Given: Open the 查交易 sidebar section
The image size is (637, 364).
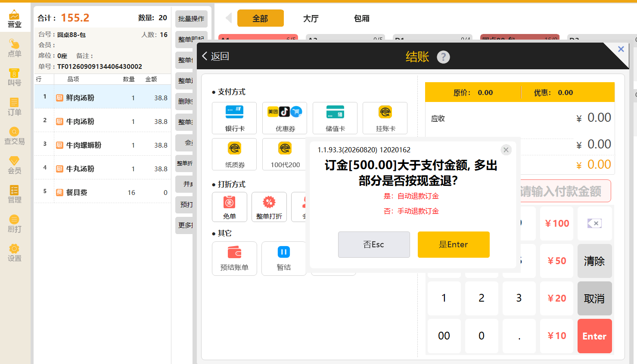Looking at the screenshot, I should click(15, 136).
